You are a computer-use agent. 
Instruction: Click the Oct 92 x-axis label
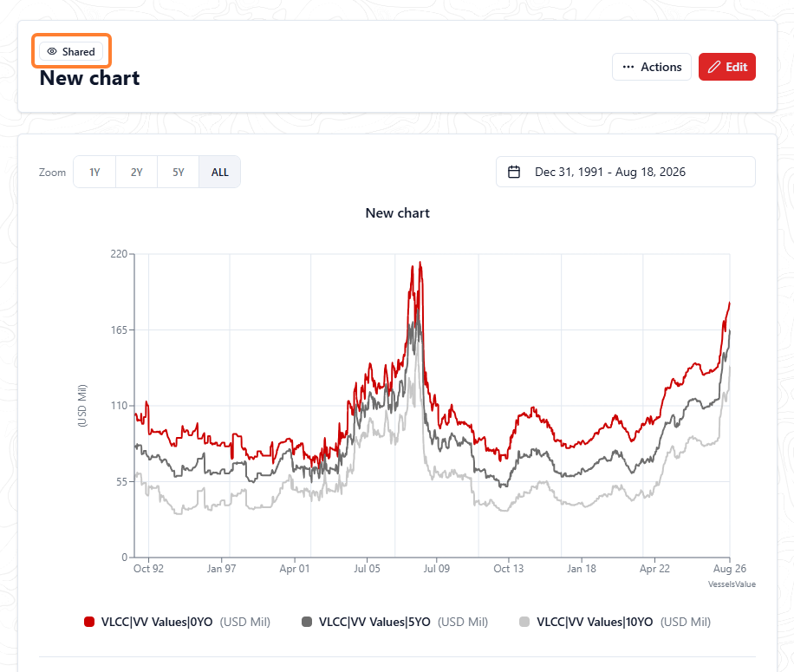tap(148, 569)
